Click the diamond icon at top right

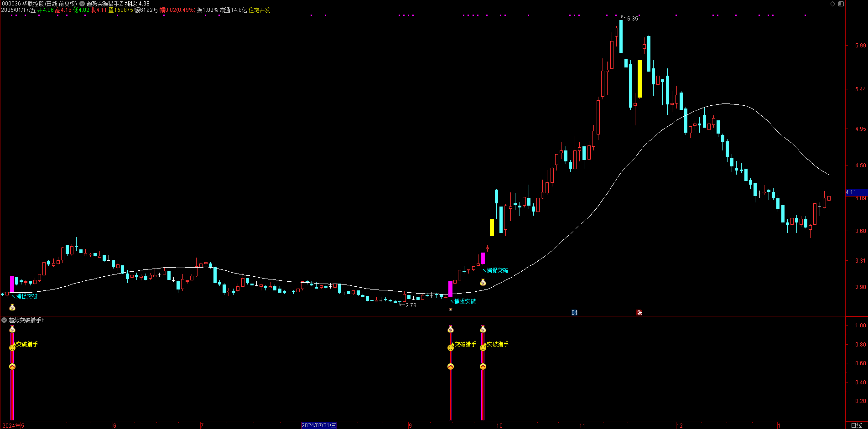click(x=832, y=4)
